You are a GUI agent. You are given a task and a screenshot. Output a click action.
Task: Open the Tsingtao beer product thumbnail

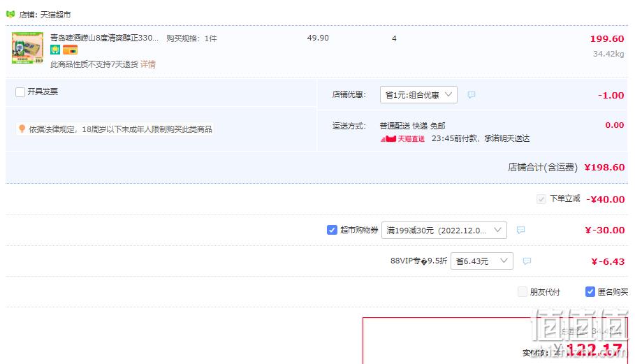[x=27, y=48]
